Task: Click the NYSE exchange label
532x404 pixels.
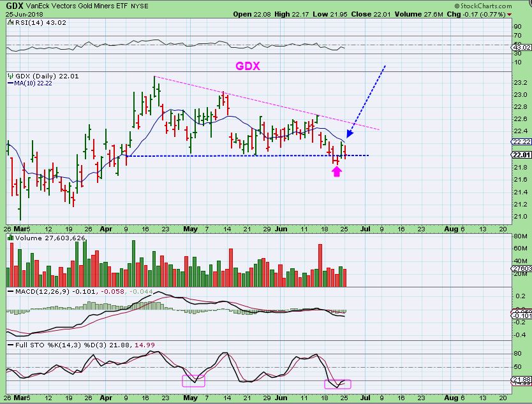Action: point(140,6)
